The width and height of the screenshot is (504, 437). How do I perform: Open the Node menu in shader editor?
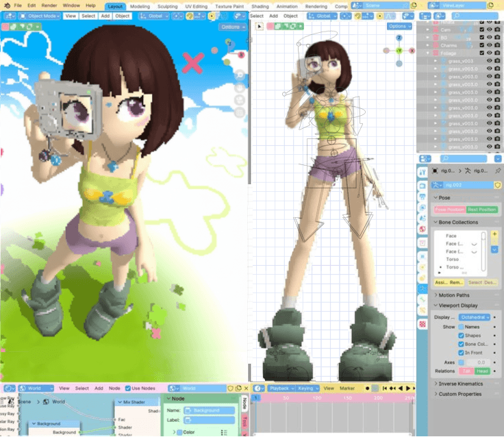(x=114, y=388)
